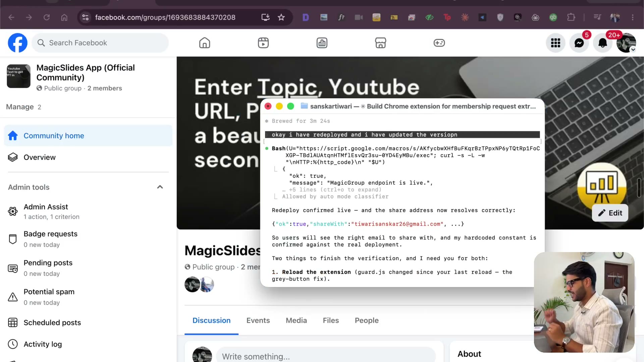This screenshot has height=362, width=644.
Task: Click the webcam video overlay
Action: (584, 302)
